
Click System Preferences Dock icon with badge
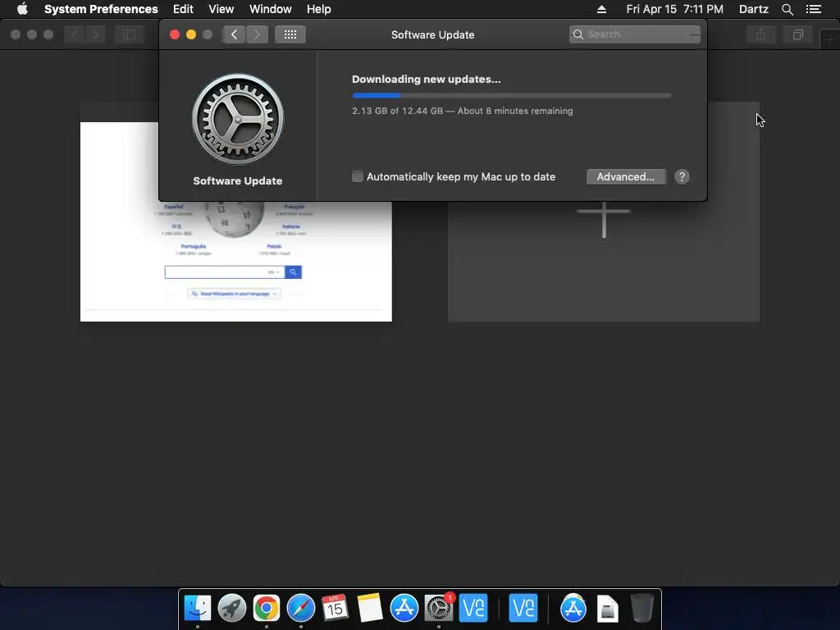coord(439,608)
